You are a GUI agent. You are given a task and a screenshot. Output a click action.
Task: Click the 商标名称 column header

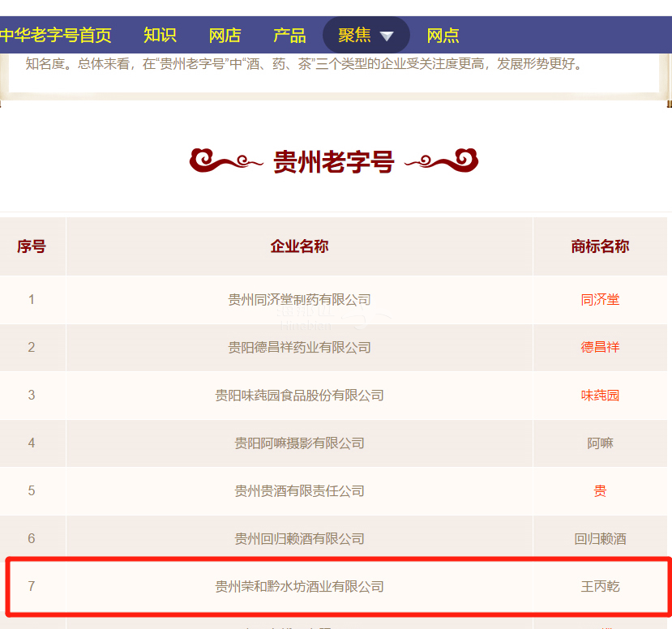(600, 246)
